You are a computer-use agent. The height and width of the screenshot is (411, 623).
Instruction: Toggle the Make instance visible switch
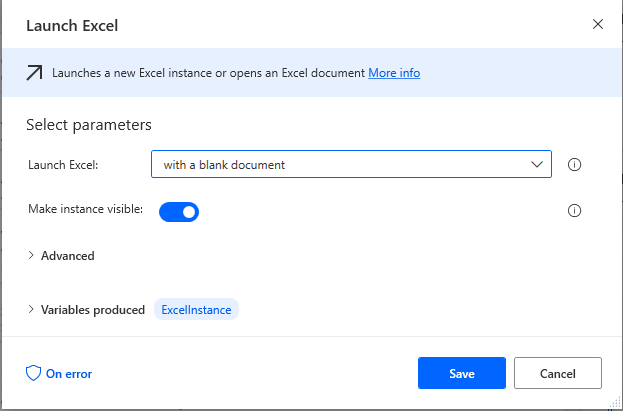tap(179, 212)
